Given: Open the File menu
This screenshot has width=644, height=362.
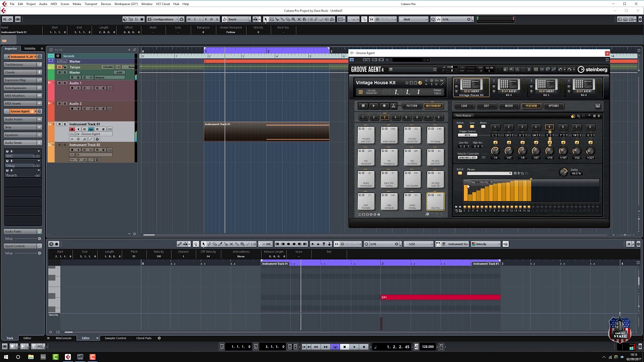Looking at the screenshot, I should [x=12, y=4].
